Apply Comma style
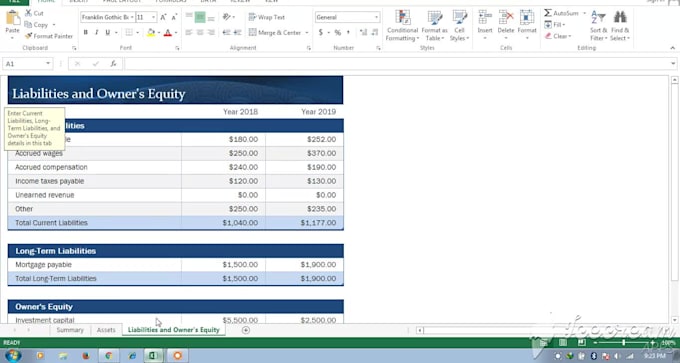680x363 pixels. 348,33
